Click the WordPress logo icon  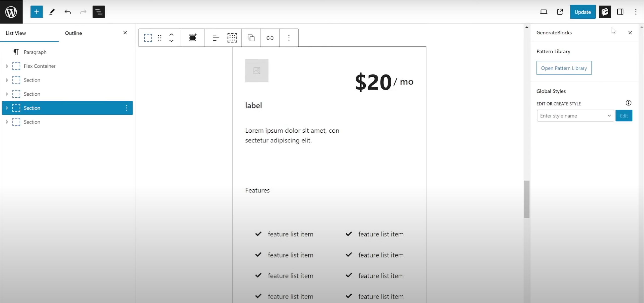pos(11,12)
